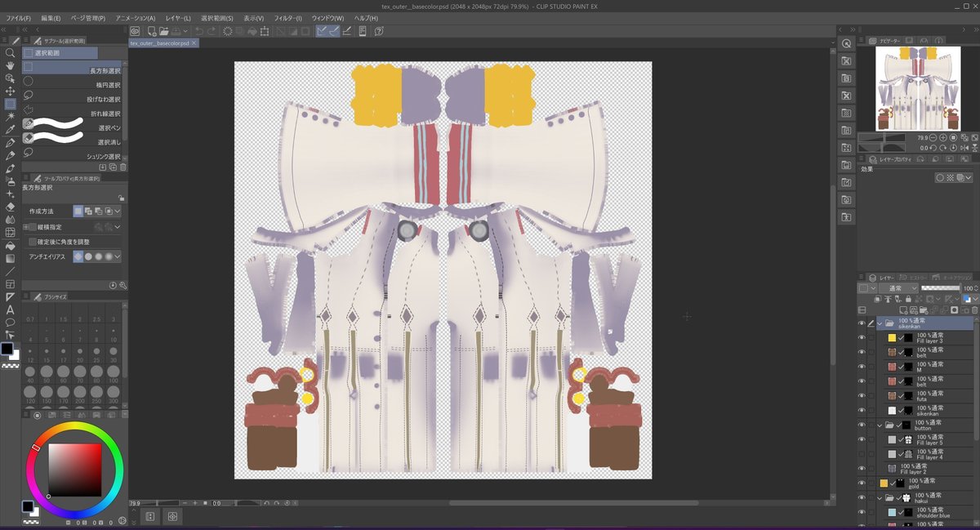
Task: Switch to the tex_outer_basecolor.psd tab
Action: (163, 42)
